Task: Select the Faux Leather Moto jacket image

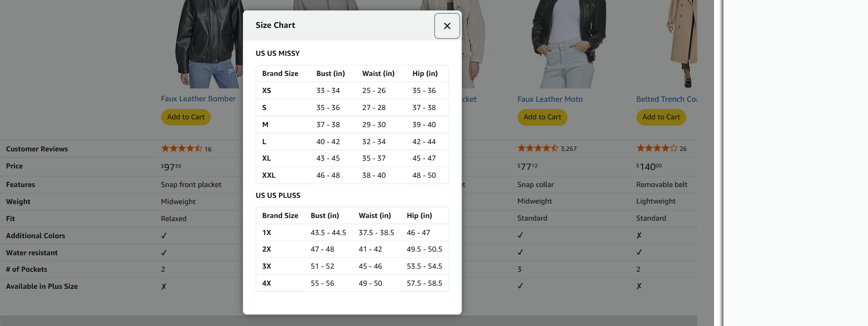Action: (568, 44)
